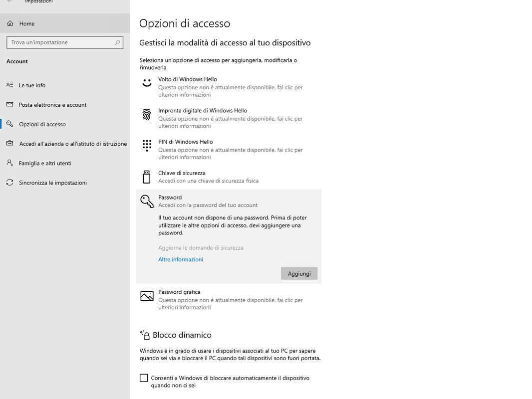The height and width of the screenshot is (399, 532).
Task: Open Le tue info section
Action: point(65,85)
